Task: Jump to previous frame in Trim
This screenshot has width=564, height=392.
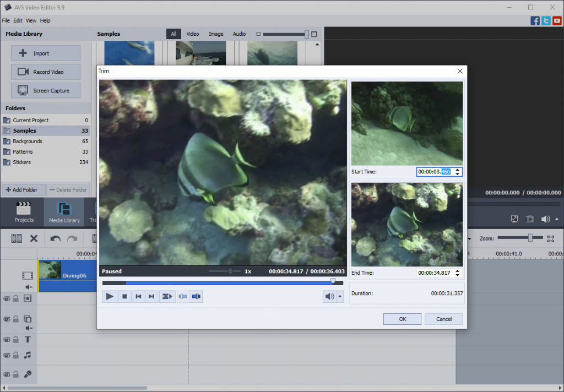Action: point(138,297)
